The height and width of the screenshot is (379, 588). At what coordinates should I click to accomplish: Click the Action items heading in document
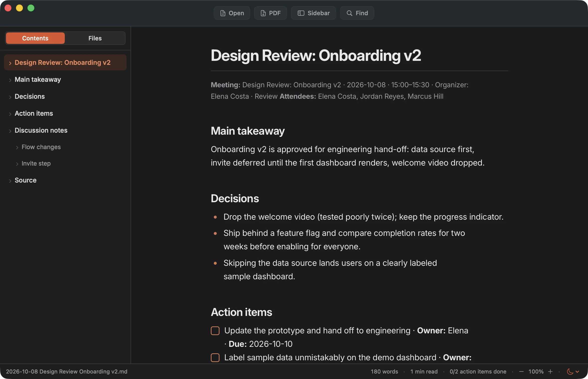(x=241, y=312)
